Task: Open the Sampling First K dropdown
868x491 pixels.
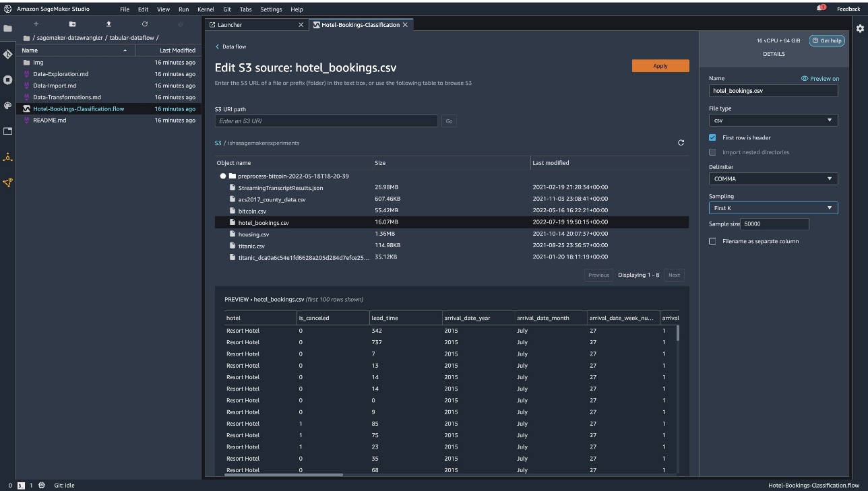Action: pos(774,208)
